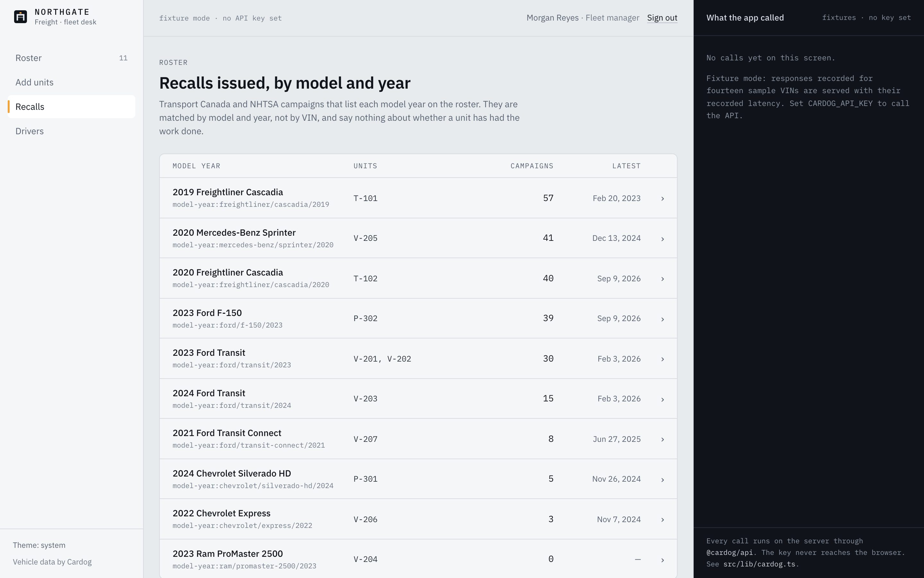Click the 2024 Chevrolet Silverado HD title
Image resolution: width=924 pixels, height=578 pixels.
point(232,474)
